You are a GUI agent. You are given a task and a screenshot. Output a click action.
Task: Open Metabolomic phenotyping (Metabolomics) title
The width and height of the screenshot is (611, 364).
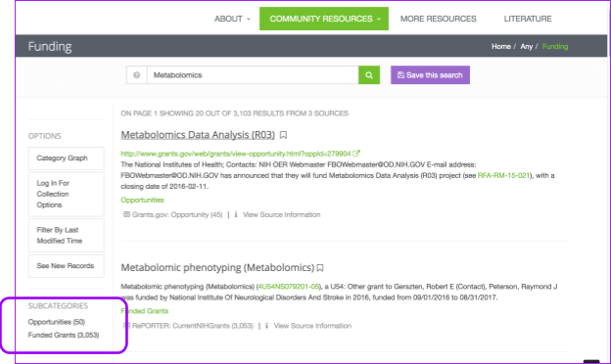[217, 267]
